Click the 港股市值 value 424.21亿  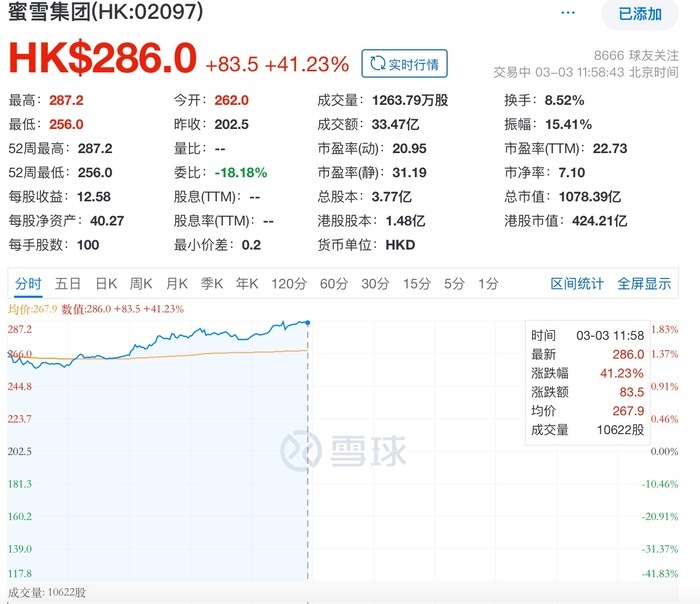tap(600, 221)
